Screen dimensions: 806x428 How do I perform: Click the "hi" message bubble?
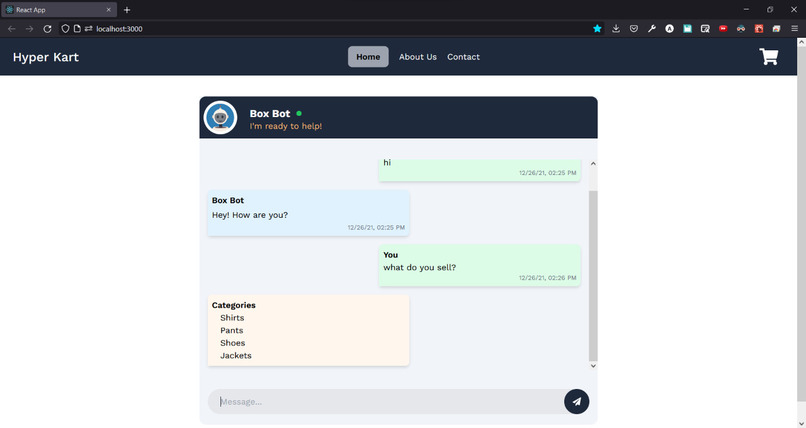[480, 170]
